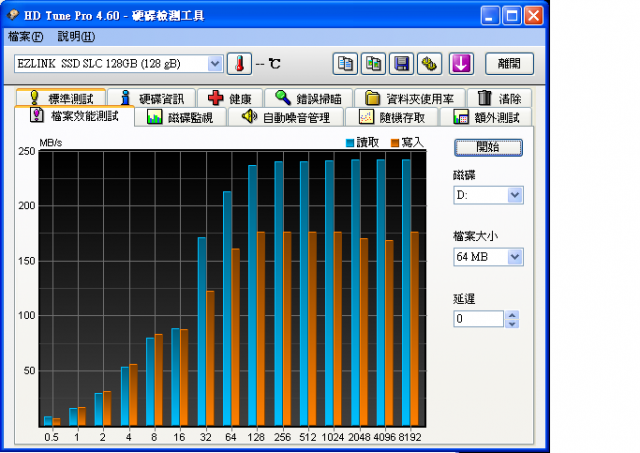Click the blue read bar at 8192
This screenshot has height=453, width=640.
click(x=406, y=293)
